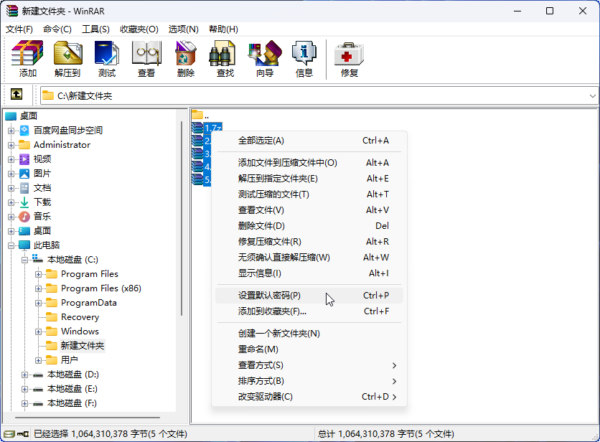Screen dimensions: 600x442
Task: Open 查看方式(S) submenu
Action: tap(260, 365)
